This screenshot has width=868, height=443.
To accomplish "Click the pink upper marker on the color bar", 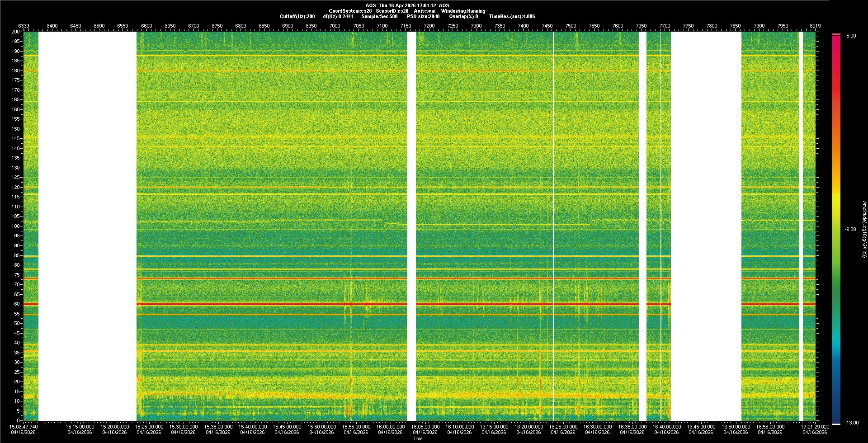I will click(836, 34).
